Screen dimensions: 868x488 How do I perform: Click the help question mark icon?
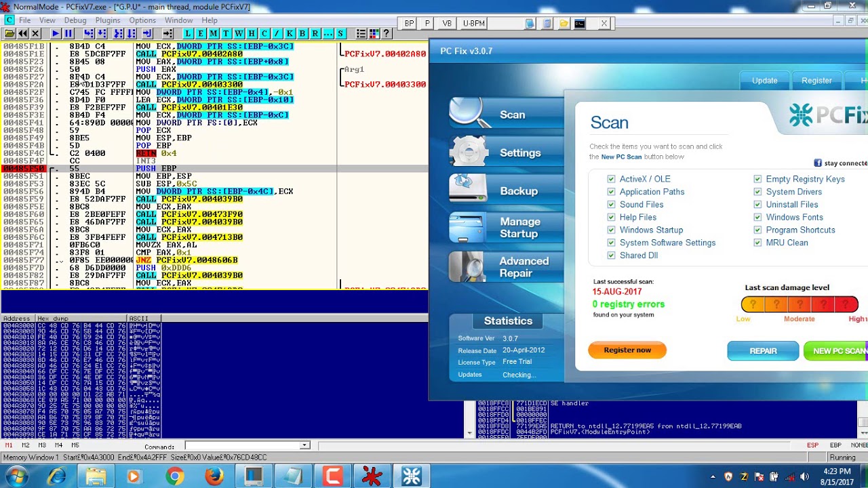[387, 33]
